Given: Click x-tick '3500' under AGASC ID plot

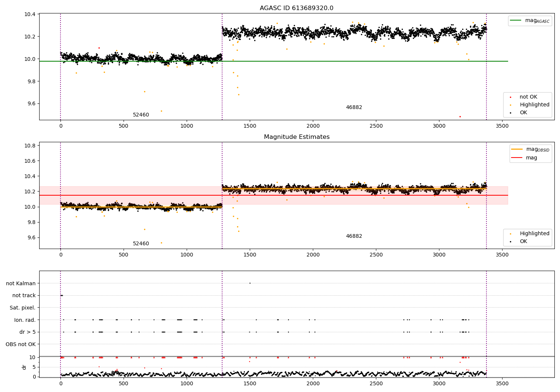Looking at the screenshot, I should pyautogui.click(x=502, y=126).
